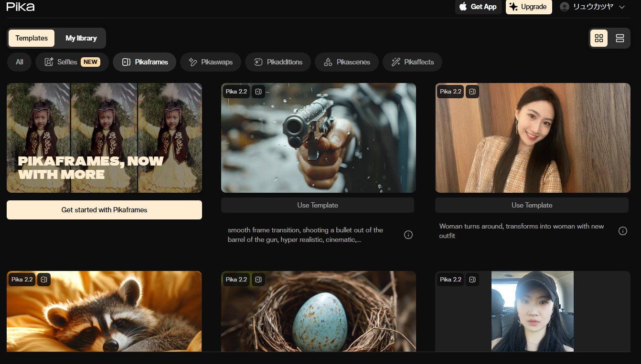This screenshot has height=364, width=641.
Task: Click the user profile avatar icon
Action: click(565, 7)
